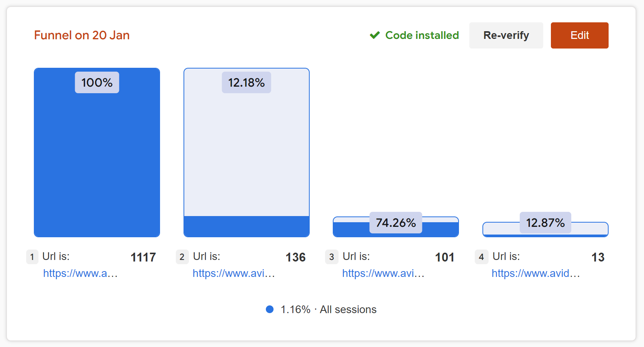Open the truncated URL under step 2

[234, 273]
